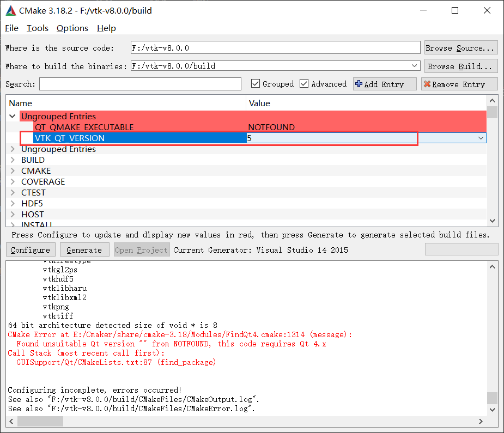Screen dimensions: 504x433
Task: Expand the HDF5 group
Action: [x=13, y=204]
